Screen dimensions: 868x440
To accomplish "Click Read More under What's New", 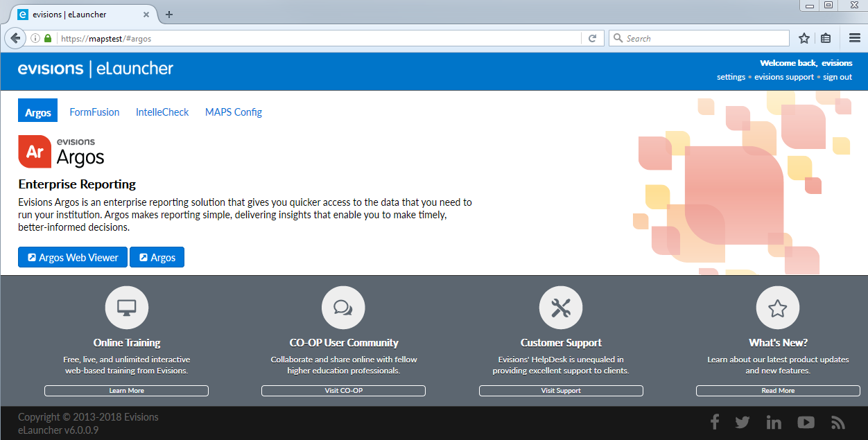I will (x=778, y=391).
